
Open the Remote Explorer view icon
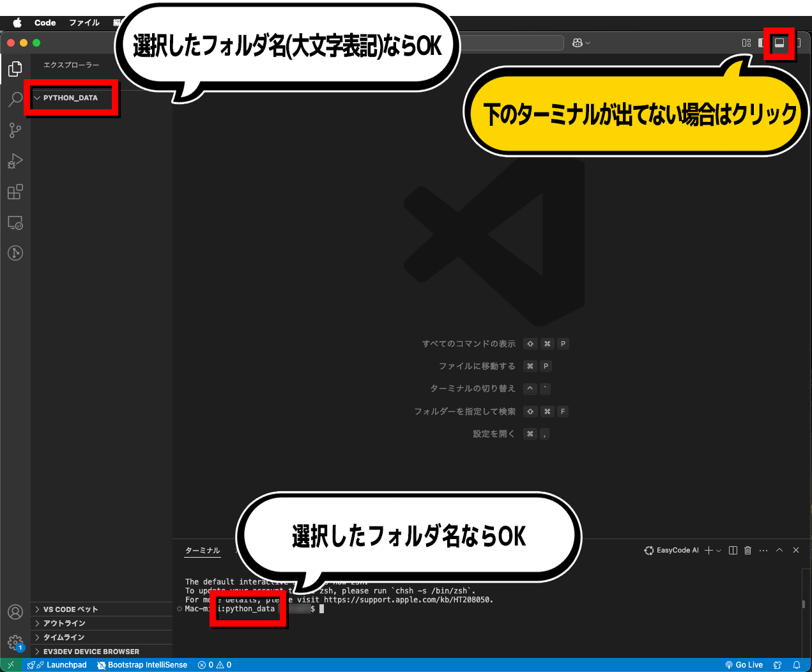tap(15, 222)
